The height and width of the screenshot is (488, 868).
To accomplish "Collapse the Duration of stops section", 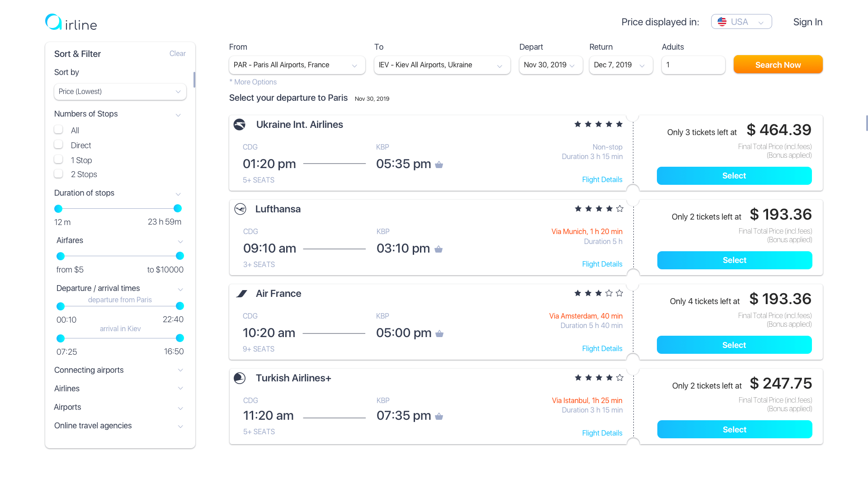I will pyautogui.click(x=178, y=194).
